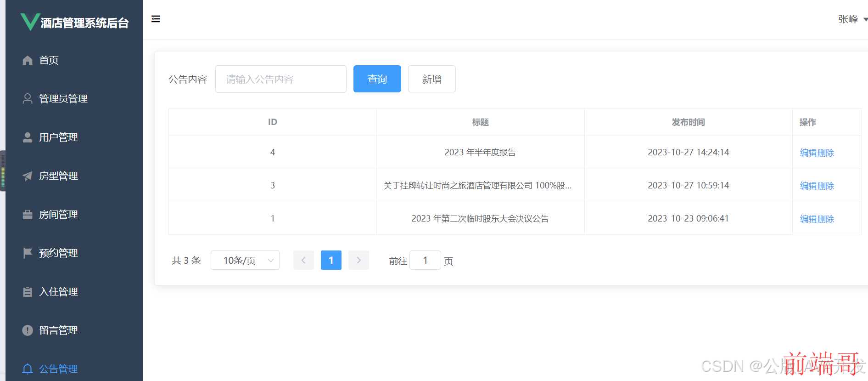Click the timestamp 2023-10-27 10:59:14

tap(688, 185)
